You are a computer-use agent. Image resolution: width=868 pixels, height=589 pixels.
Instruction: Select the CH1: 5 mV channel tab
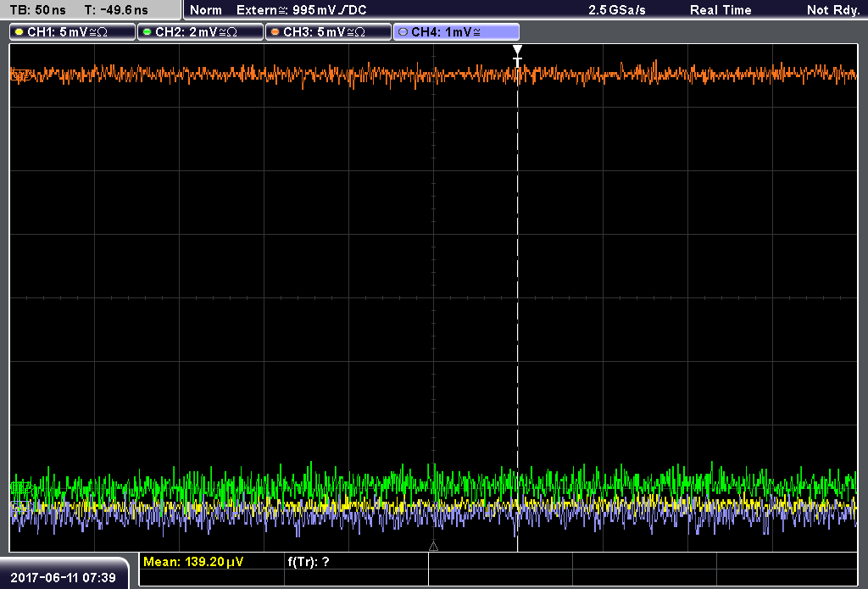click(x=73, y=32)
